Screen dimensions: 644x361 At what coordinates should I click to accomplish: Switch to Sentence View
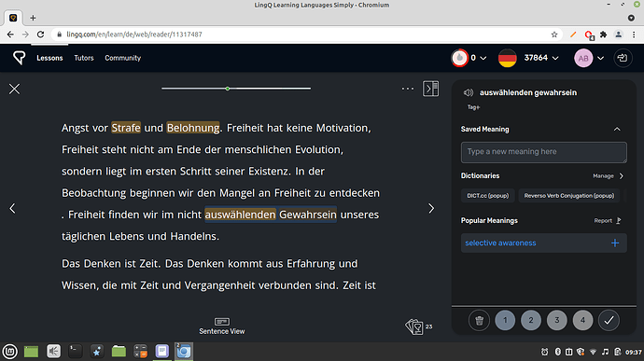pyautogui.click(x=222, y=326)
